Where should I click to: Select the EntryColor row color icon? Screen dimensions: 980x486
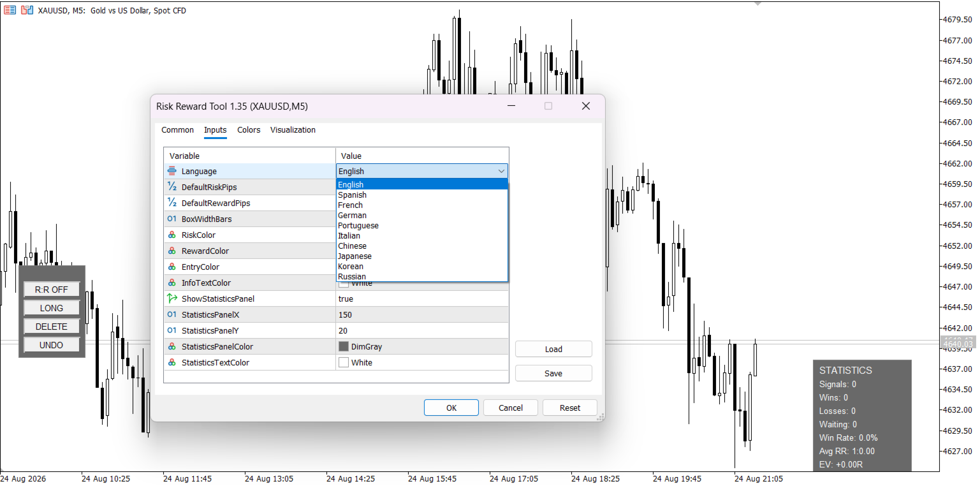[172, 267]
